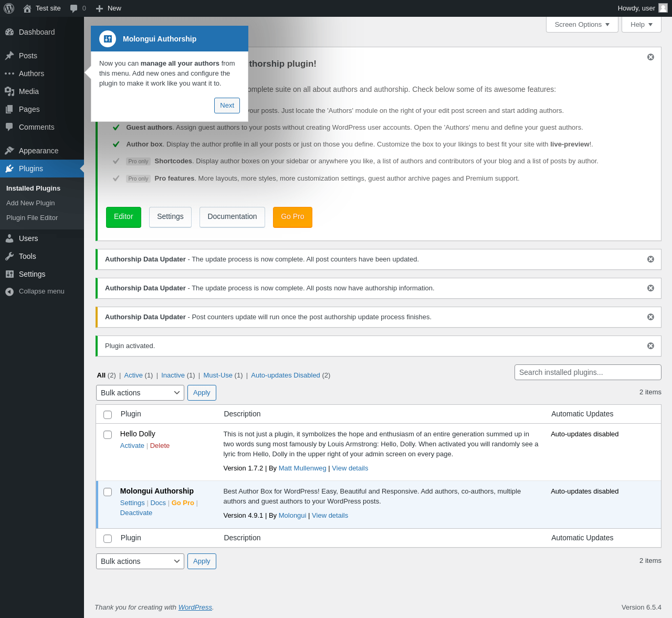Open Molongui Authorship Settings link
The height and width of the screenshot is (618, 672).
132,503
